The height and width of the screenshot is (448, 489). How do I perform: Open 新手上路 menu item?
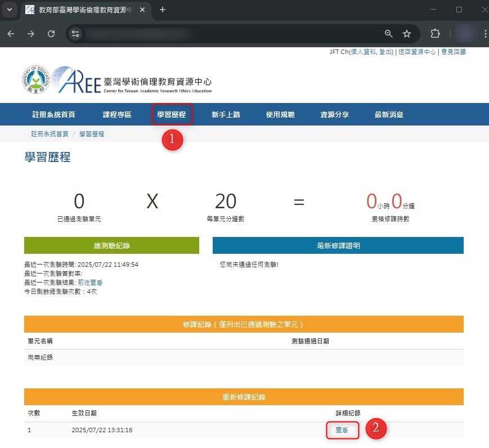[x=226, y=114]
